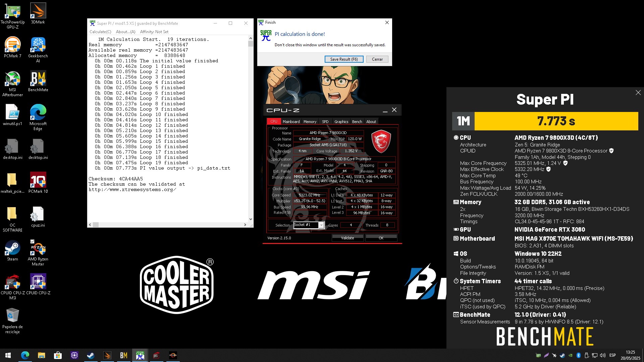Open Calculate(C) menu in Super PI

[100, 32]
